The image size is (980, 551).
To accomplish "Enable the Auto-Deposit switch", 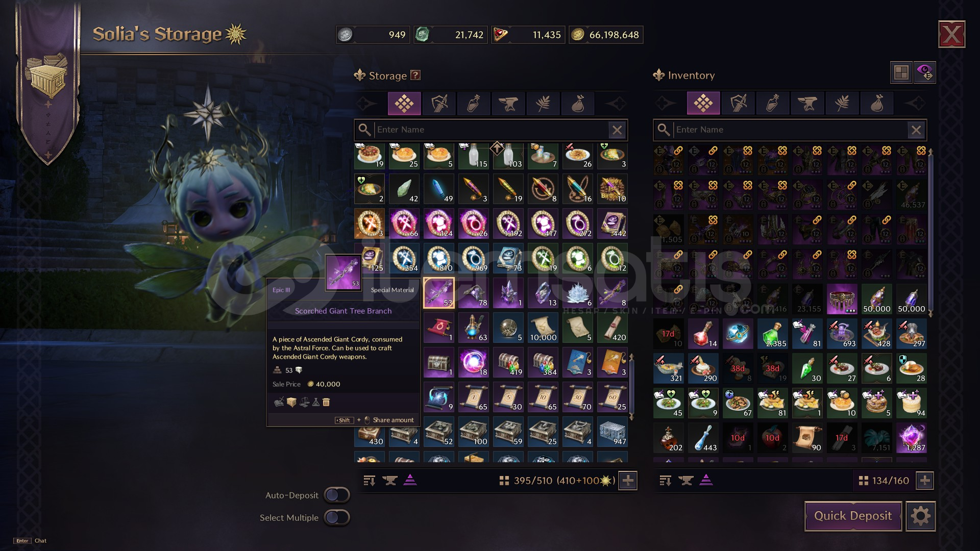I will pos(337,495).
